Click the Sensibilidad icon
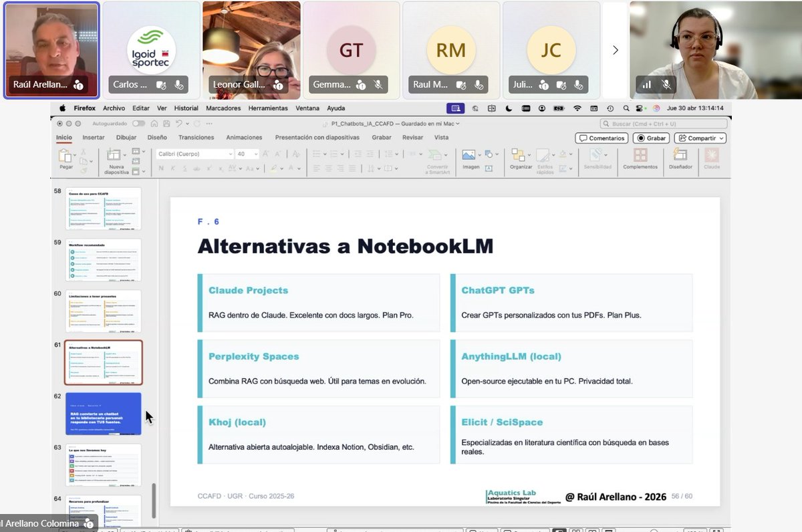 (596, 154)
